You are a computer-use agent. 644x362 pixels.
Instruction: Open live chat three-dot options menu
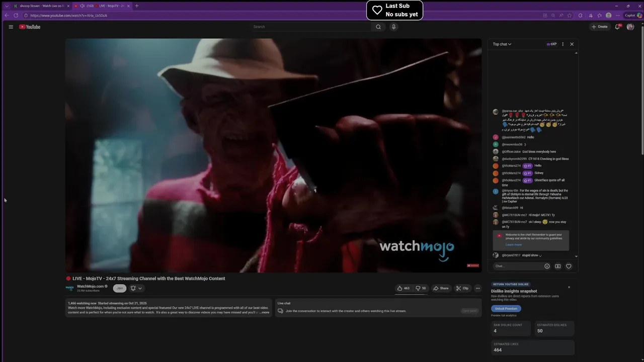point(562,44)
